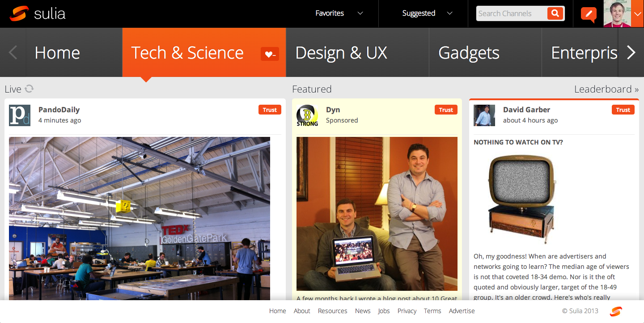Open the footer News link
This screenshot has width=644, height=323.
[x=363, y=311]
